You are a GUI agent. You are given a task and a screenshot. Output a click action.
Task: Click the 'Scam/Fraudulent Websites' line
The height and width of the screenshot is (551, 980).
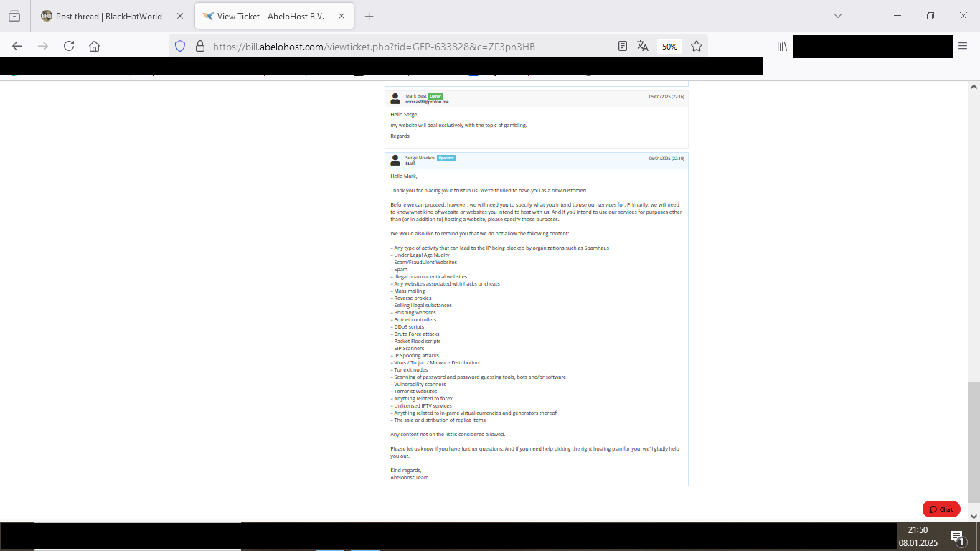(x=423, y=263)
